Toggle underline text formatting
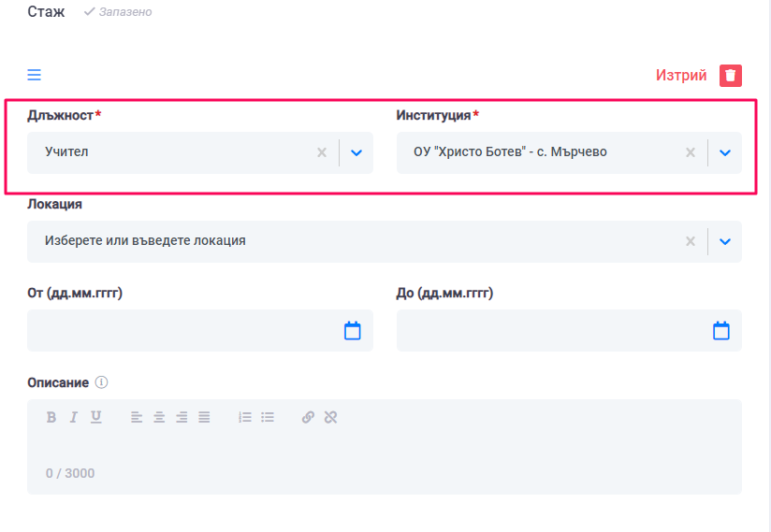771x532 pixels. pos(96,417)
